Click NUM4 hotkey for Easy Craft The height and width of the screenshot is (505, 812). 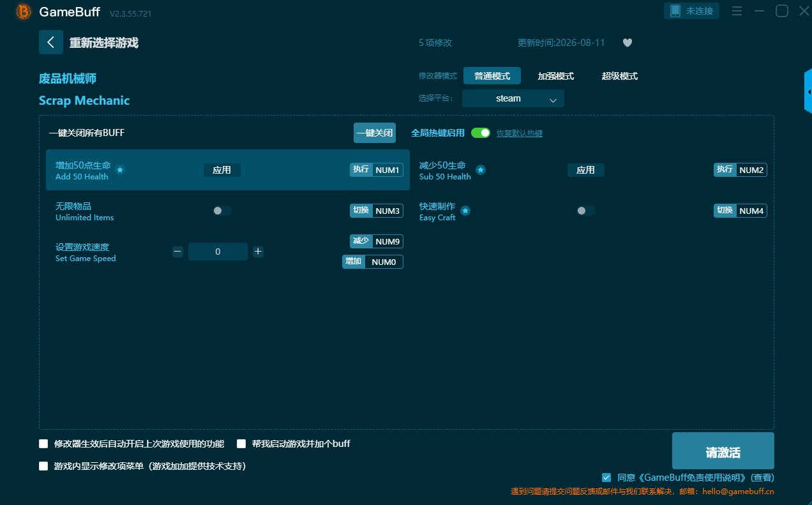coord(751,211)
